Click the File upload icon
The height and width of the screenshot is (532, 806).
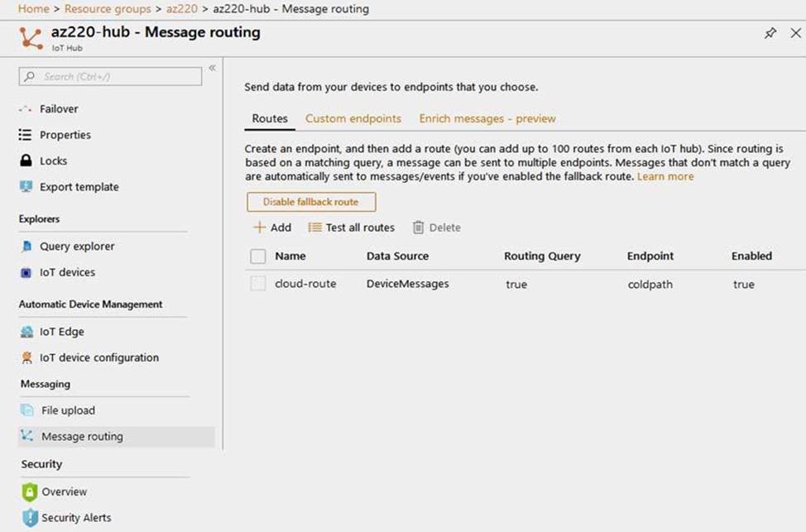point(26,410)
